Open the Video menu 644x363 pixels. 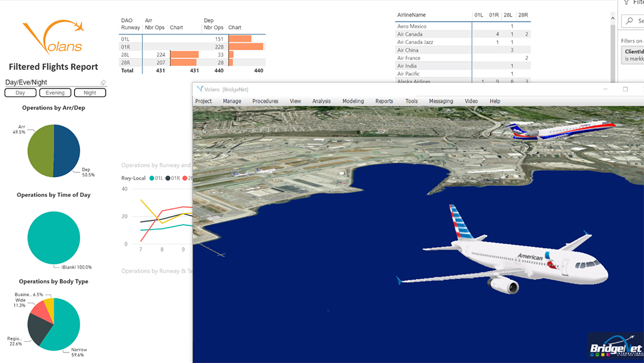pos(471,101)
